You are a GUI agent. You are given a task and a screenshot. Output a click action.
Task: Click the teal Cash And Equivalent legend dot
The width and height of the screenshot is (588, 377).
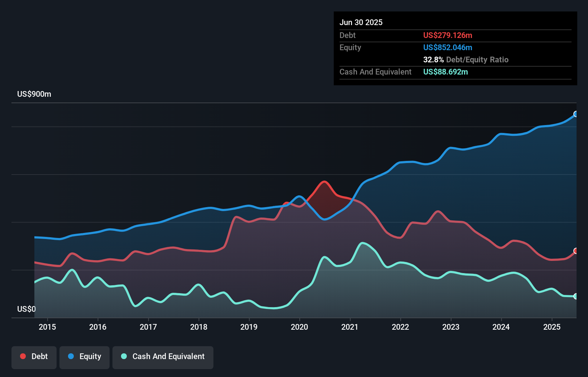pyautogui.click(x=124, y=356)
